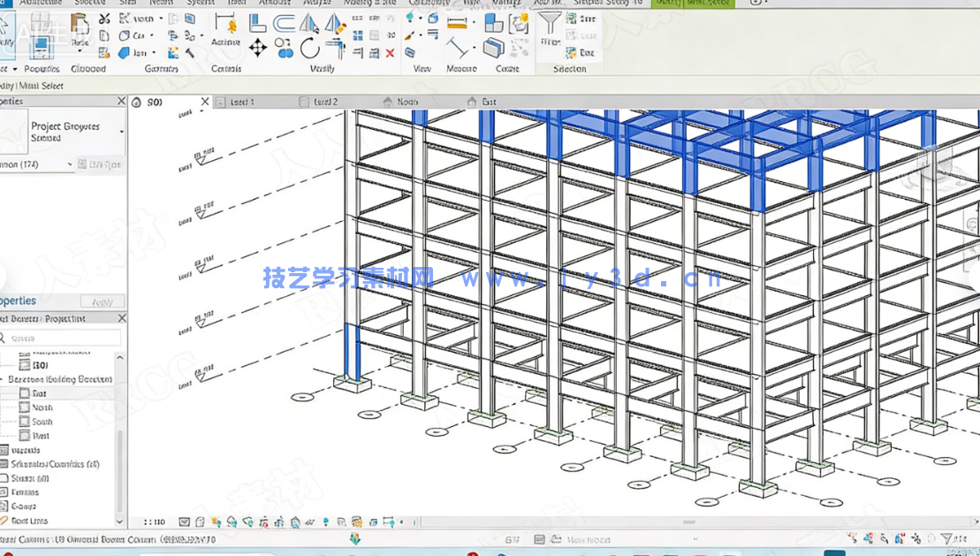The image size is (980, 556).
Task: Open the type selector dropdown in Properties
Action: [x=121, y=132]
